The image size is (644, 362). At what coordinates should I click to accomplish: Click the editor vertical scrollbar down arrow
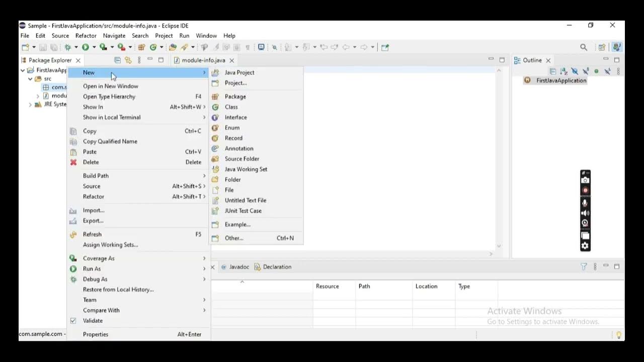(499, 246)
